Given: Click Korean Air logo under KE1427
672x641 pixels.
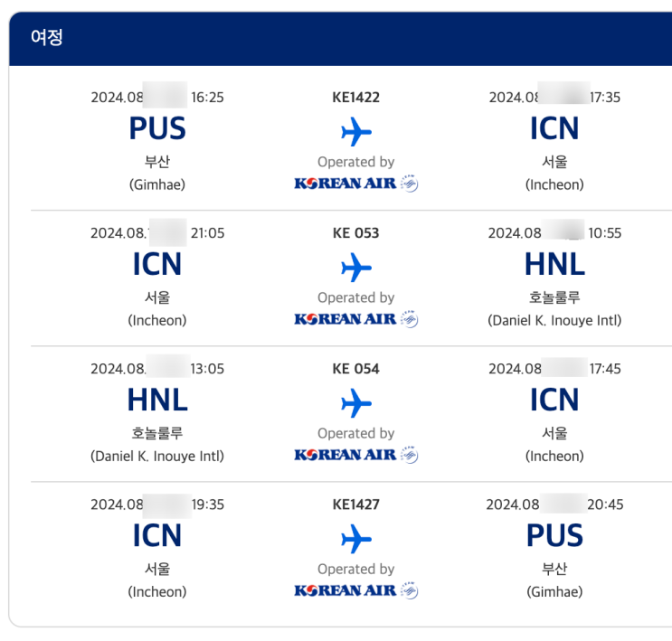Looking at the screenshot, I should point(356,590).
